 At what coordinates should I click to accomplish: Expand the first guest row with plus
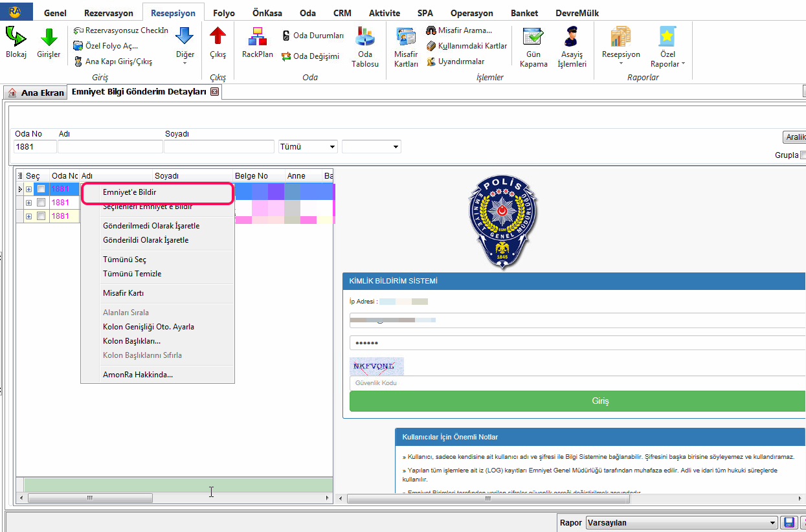[x=28, y=189]
